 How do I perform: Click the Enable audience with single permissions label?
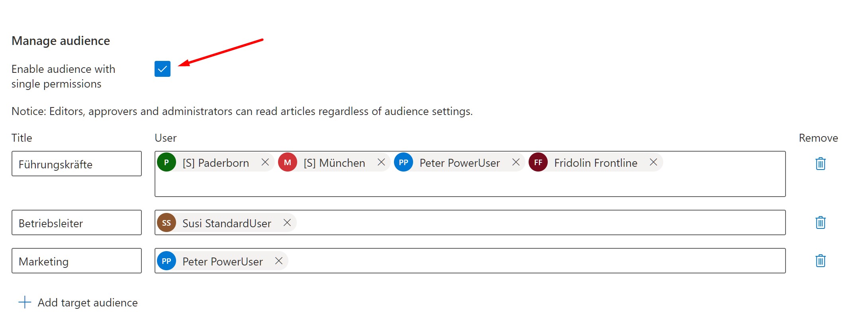tap(63, 76)
